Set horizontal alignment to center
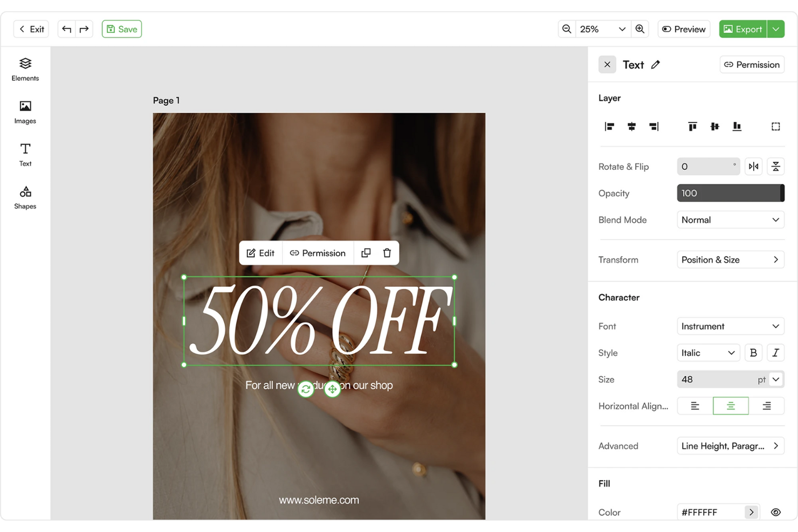 tap(731, 406)
